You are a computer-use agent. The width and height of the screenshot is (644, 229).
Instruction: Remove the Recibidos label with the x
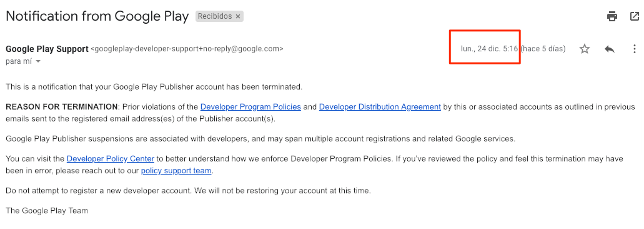238,16
